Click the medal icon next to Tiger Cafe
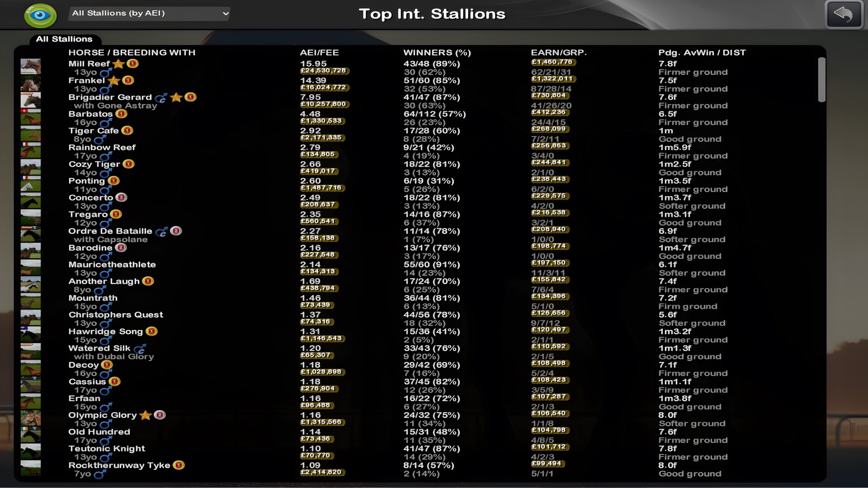868x488 pixels. pos(127,131)
